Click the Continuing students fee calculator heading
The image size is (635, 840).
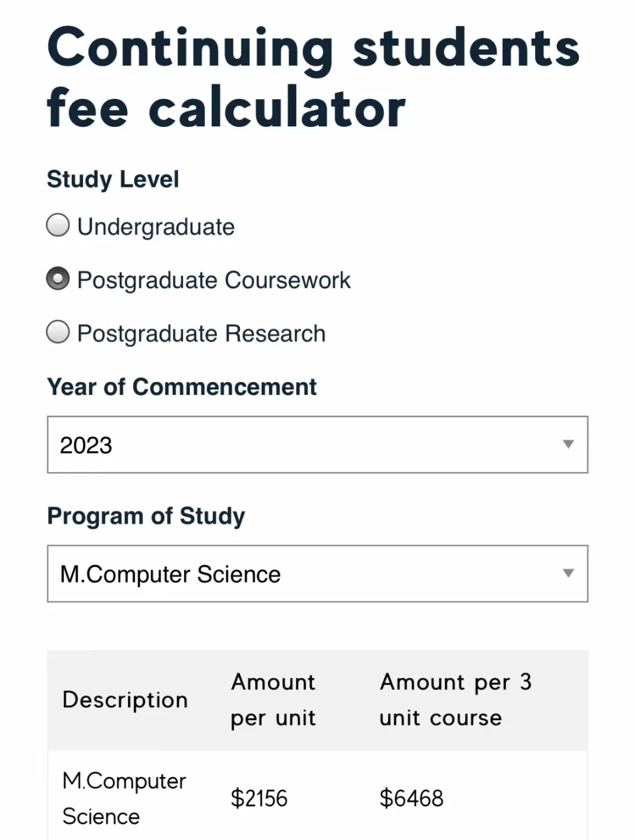pos(313,78)
